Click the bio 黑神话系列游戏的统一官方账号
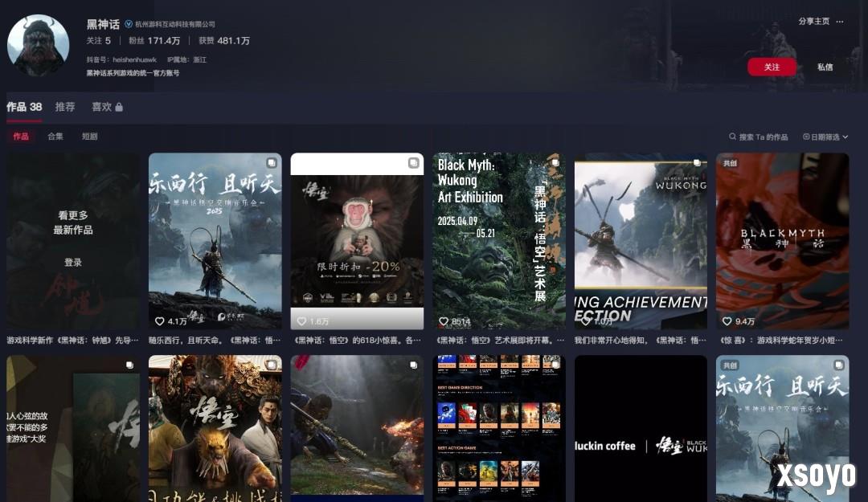The height and width of the screenshot is (502, 868). (133, 73)
